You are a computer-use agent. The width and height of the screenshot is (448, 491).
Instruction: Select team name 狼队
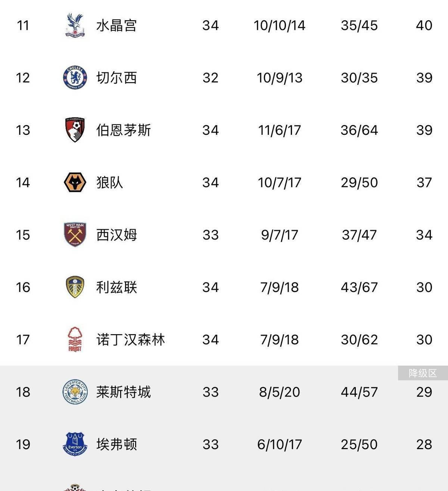[x=110, y=182]
